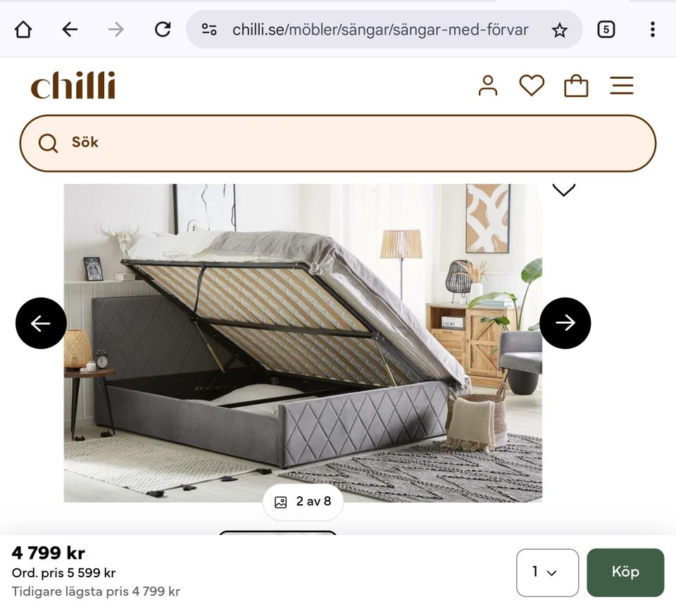The width and height of the screenshot is (676, 616).
Task: Open the shopping bag cart
Action: 576,85
